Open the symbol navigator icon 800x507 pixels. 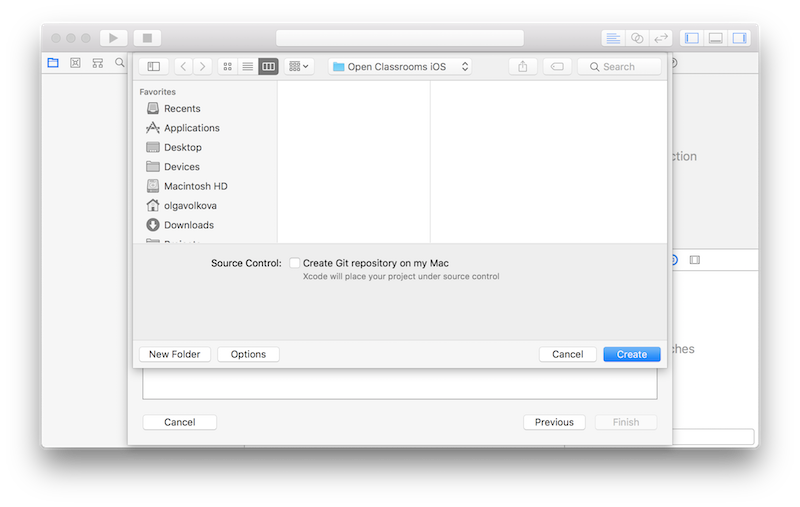click(x=97, y=63)
